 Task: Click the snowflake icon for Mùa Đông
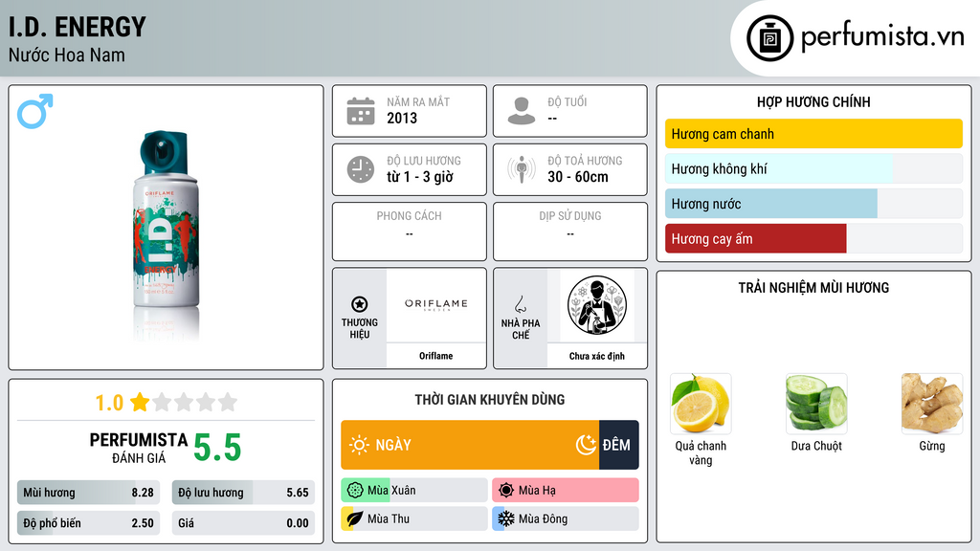(x=506, y=518)
